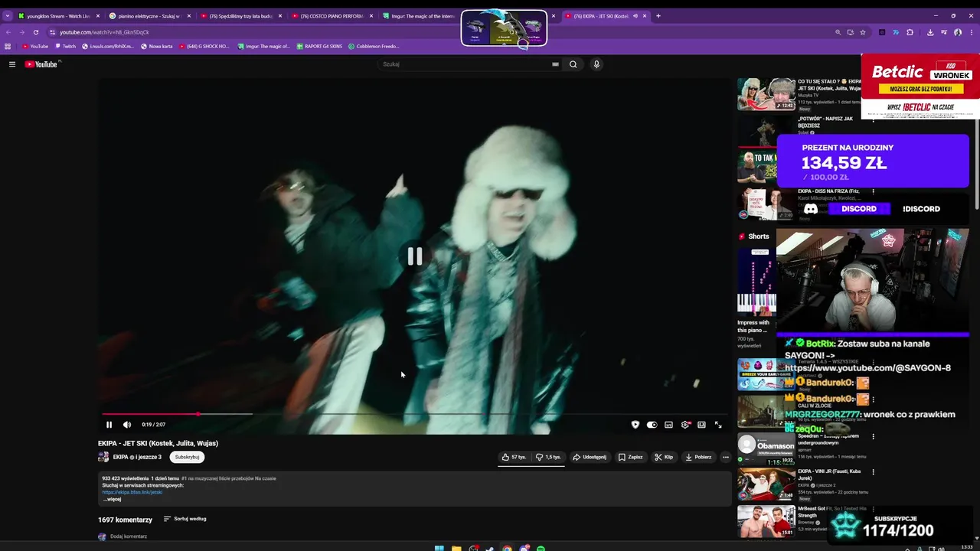Toggle the autoplay switch in player
980x551 pixels.
tap(652, 425)
